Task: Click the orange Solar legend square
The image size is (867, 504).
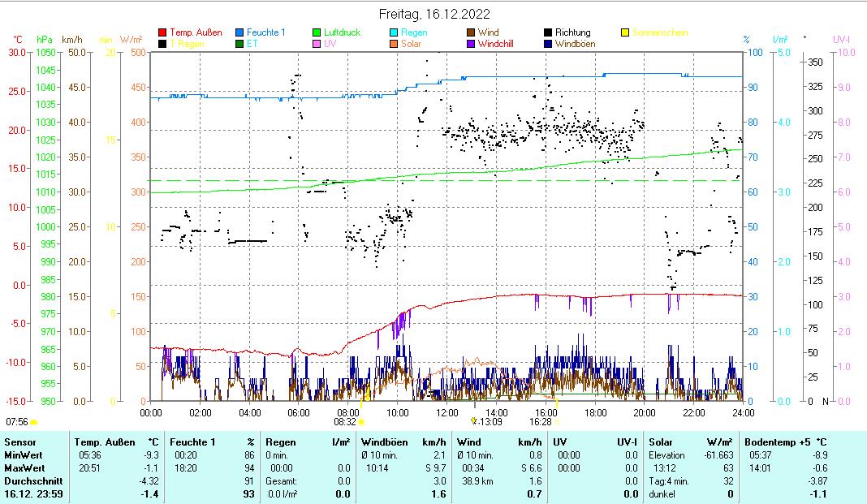Action: pyautogui.click(x=394, y=44)
